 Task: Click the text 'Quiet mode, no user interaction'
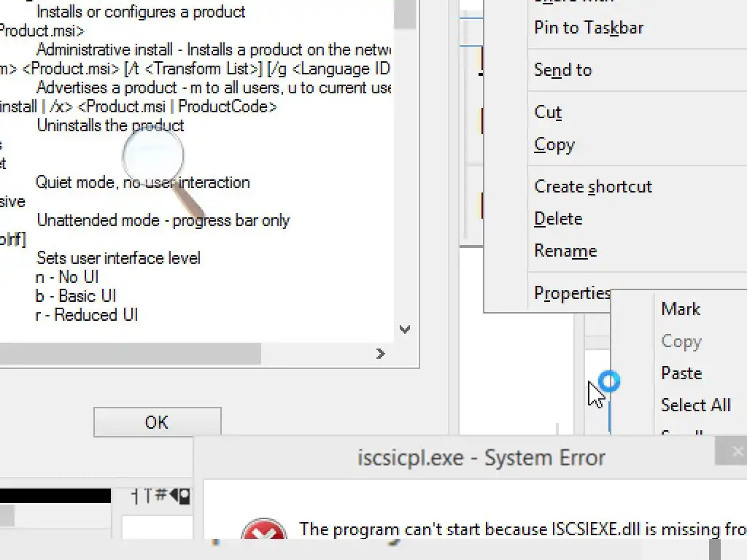click(142, 182)
